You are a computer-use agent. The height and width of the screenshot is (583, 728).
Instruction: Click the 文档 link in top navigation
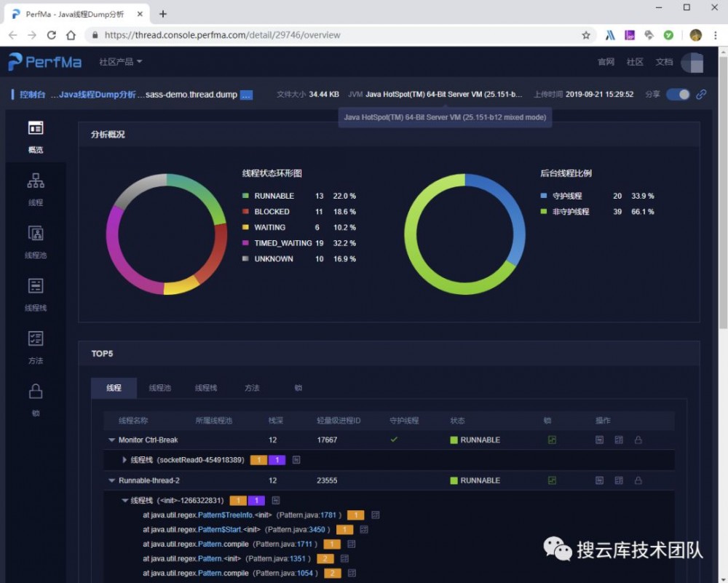pyautogui.click(x=664, y=62)
